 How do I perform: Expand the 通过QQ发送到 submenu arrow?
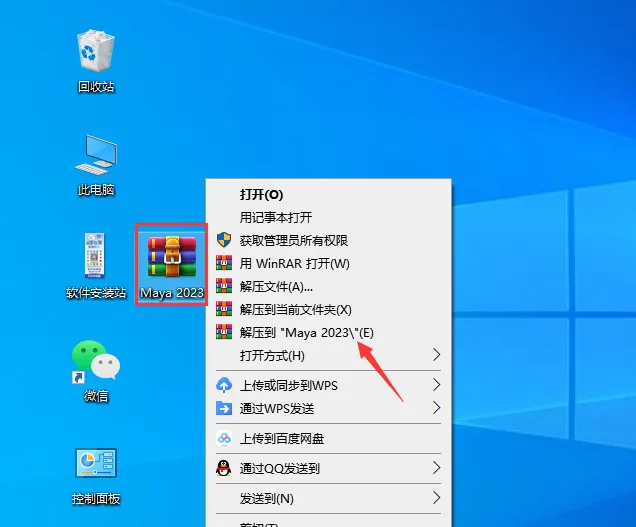(436, 468)
